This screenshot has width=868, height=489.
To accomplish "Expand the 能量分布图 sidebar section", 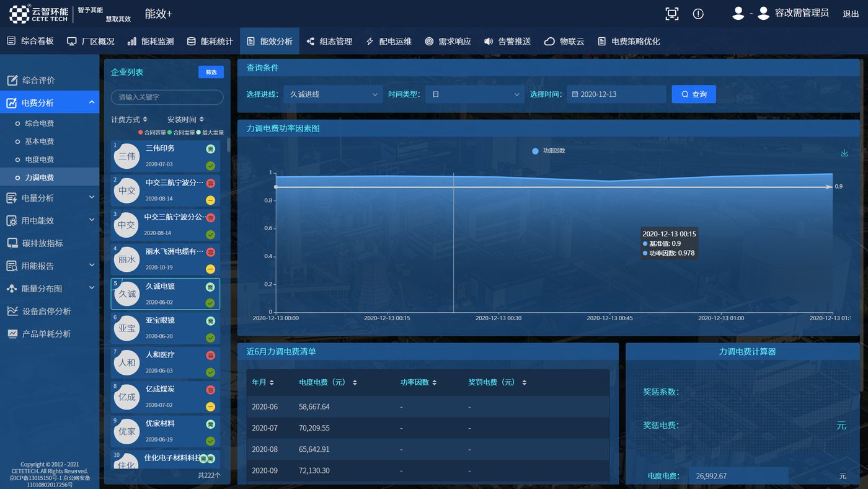I will (x=50, y=289).
